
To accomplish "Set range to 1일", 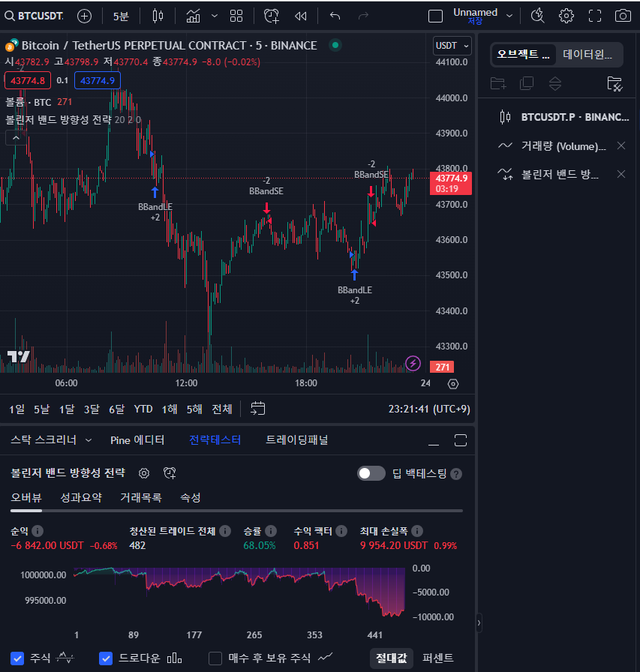I will pyautogui.click(x=17, y=409).
